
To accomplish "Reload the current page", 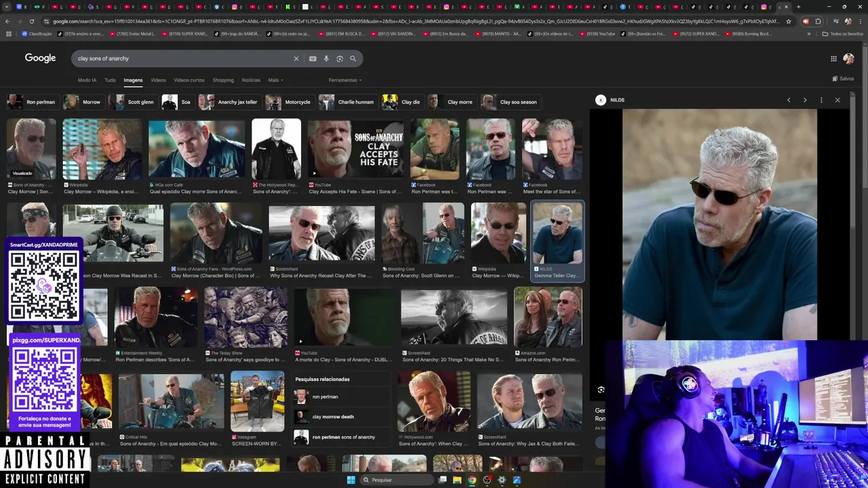I will [31, 21].
